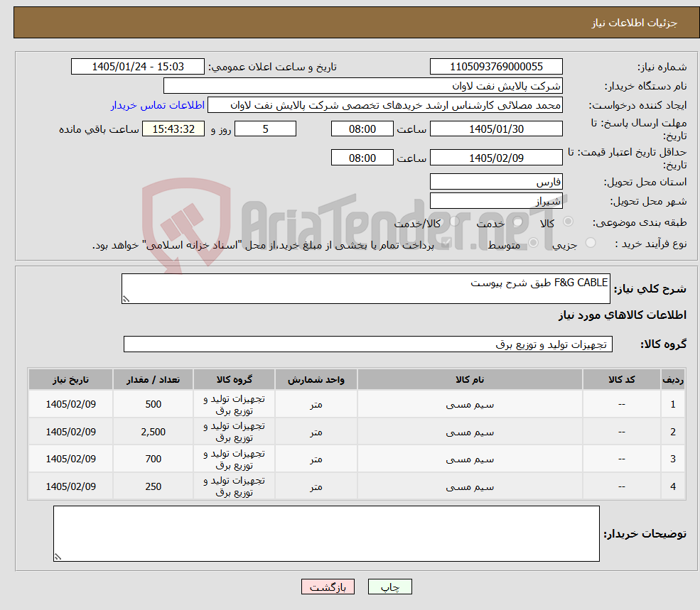Screen dimensions: 700x610
Task: Click the گروه کالا field
Action: pyautogui.click(x=368, y=344)
